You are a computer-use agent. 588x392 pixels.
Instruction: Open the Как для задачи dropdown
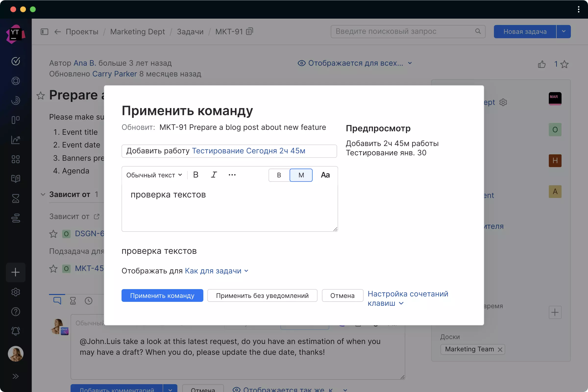(214, 271)
